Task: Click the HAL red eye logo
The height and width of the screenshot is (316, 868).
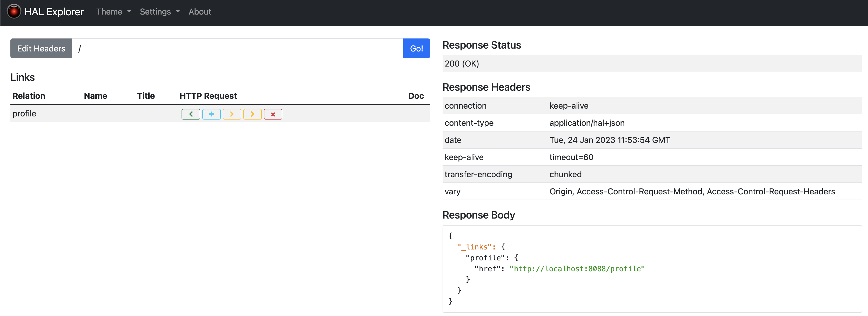Action: [x=14, y=11]
